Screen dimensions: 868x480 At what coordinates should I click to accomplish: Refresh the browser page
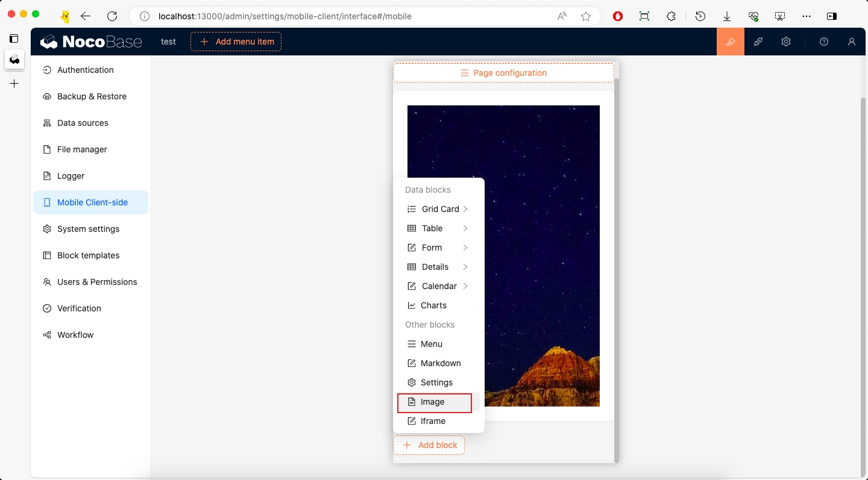[x=112, y=16]
